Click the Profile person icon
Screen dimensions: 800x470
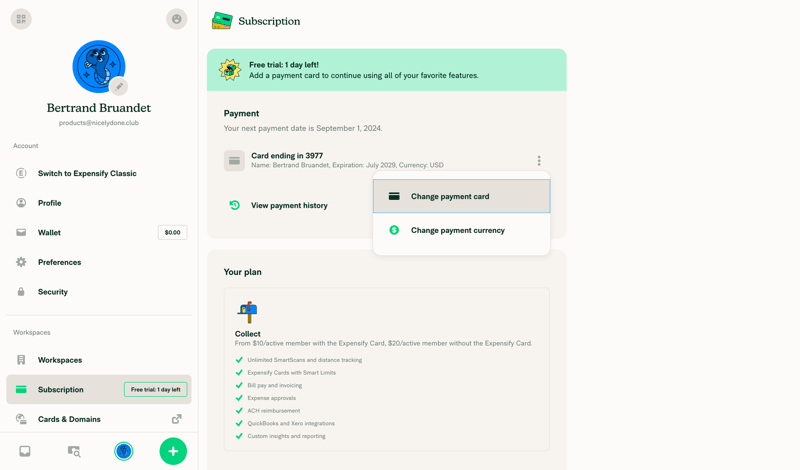21,203
